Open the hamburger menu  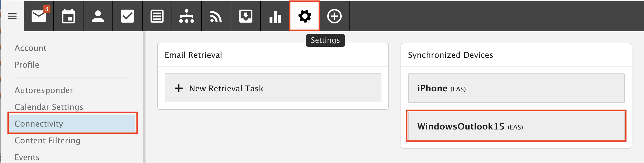[x=12, y=16]
